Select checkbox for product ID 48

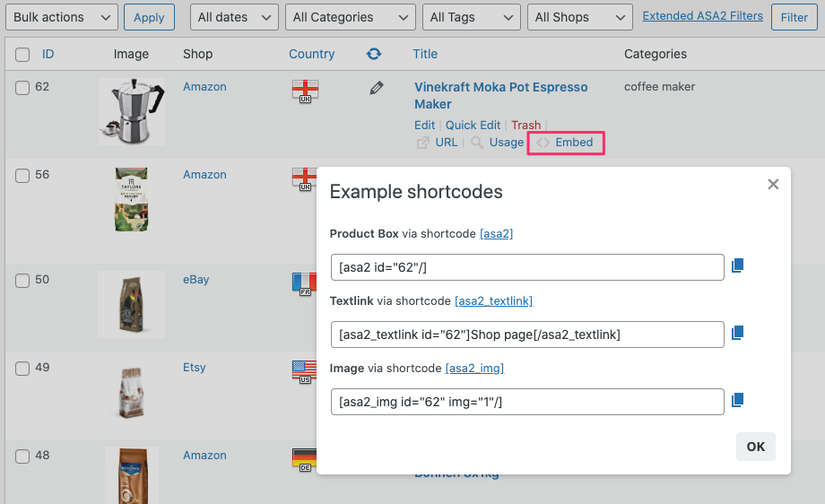tap(22, 456)
